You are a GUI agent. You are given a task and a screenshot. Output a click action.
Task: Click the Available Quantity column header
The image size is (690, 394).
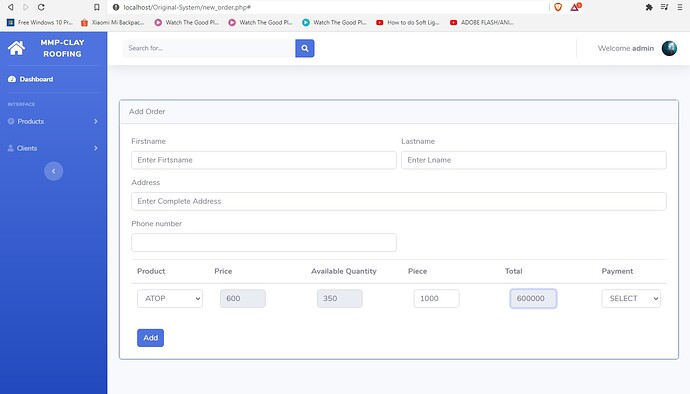click(344, 271)
